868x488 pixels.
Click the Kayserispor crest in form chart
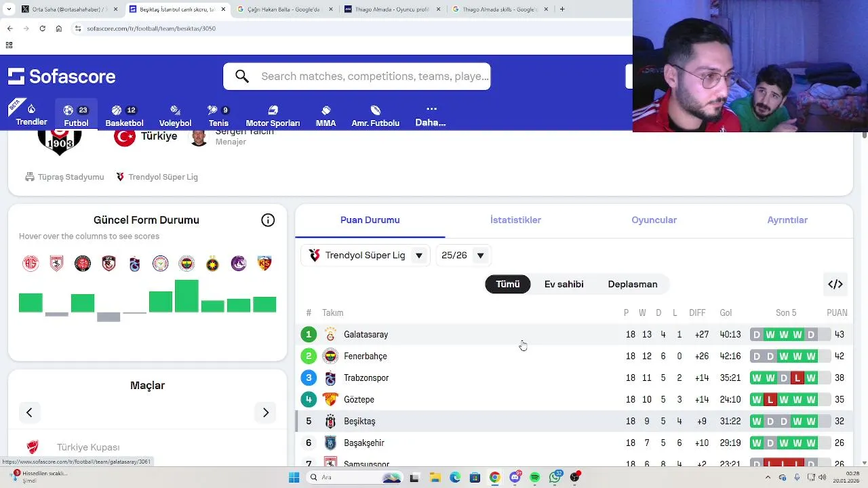[264, 264]
